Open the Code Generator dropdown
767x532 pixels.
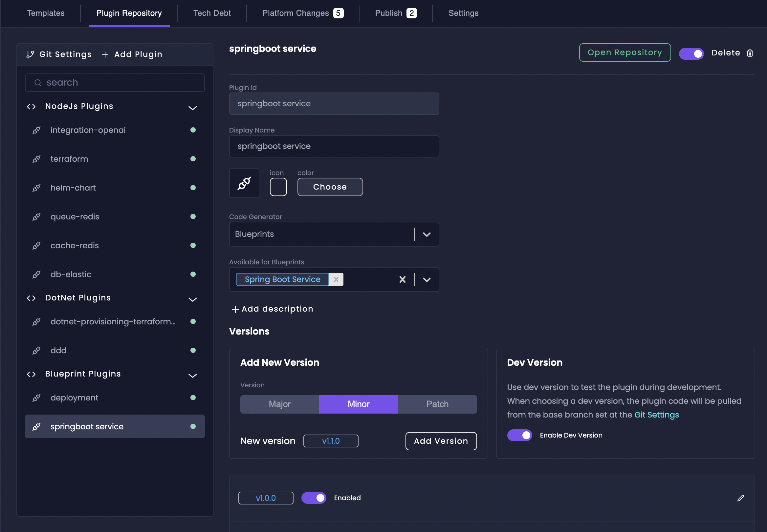427,234
